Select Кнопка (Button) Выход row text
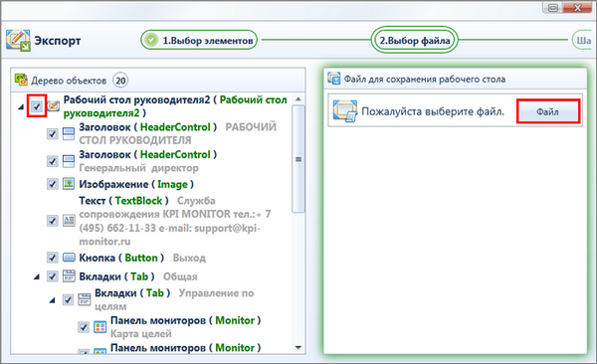The image size is (597, 364). coord(142,258)
